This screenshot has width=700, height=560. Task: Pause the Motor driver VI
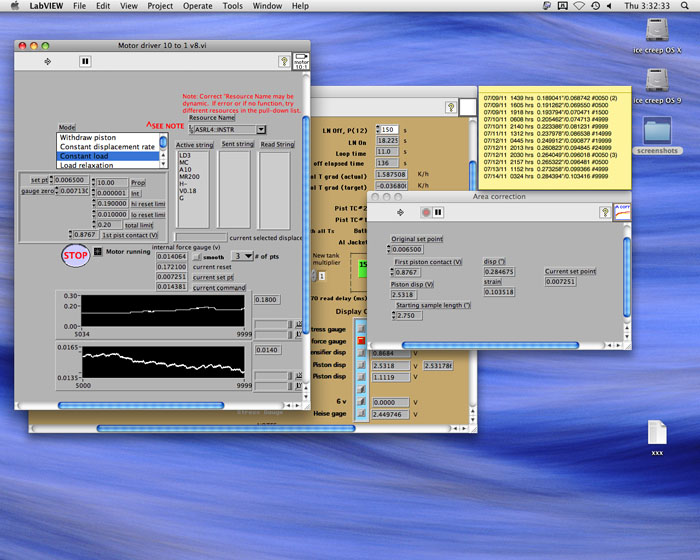pyautogui.click(x=85, y=61)
